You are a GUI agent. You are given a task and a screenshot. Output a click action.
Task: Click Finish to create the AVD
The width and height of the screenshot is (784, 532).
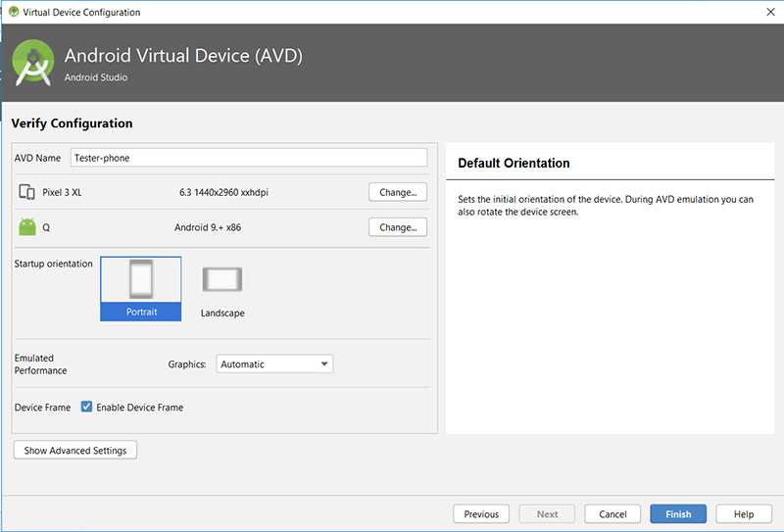678,514
